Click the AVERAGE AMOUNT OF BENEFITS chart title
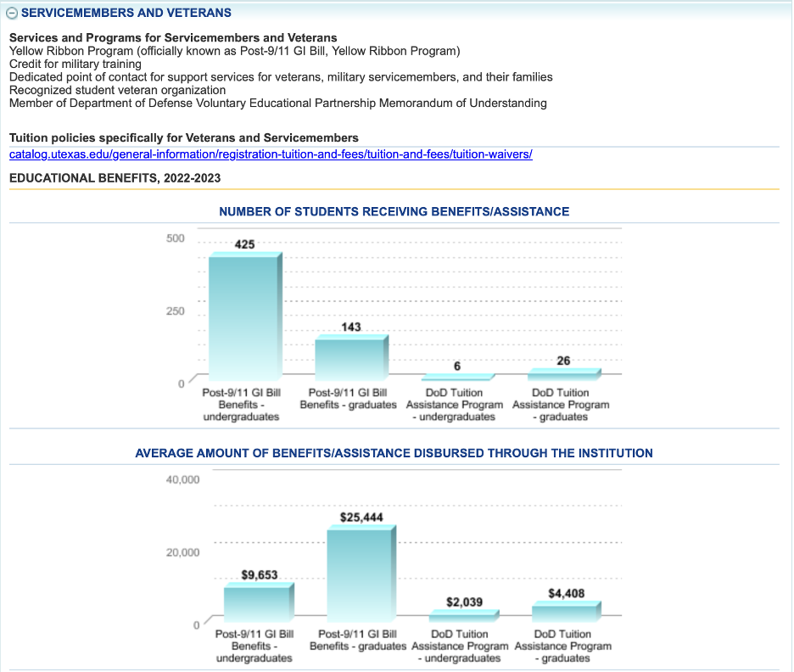794x672 pixels. (x=394, y=453)
